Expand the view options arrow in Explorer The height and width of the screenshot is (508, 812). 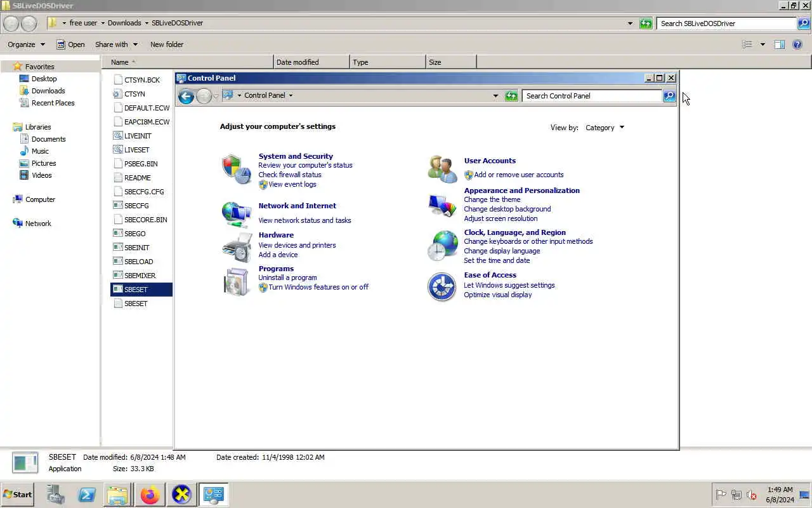tap(763, 44)
